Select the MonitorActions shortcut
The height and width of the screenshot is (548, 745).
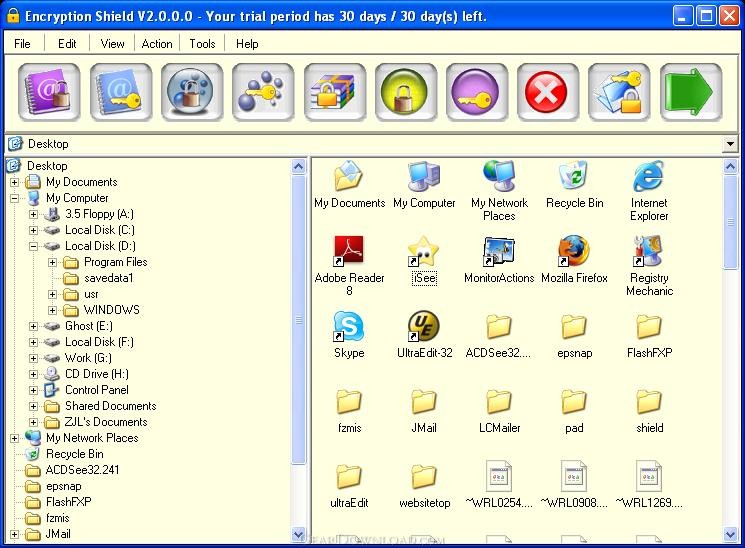(x=499, y=260)
